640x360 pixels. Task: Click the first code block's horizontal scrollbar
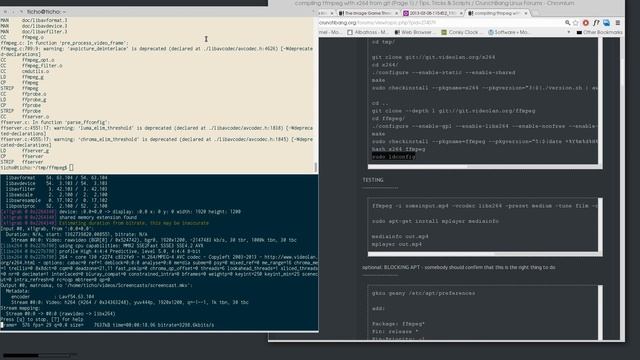[x=483, y=167]
